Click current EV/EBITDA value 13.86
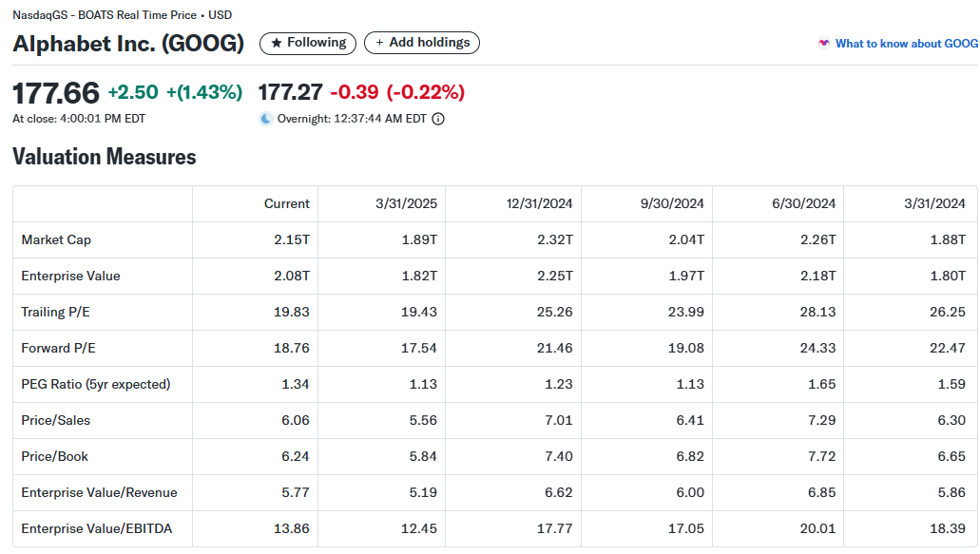Viewport: 980px width, 554px height. (291, 529)
